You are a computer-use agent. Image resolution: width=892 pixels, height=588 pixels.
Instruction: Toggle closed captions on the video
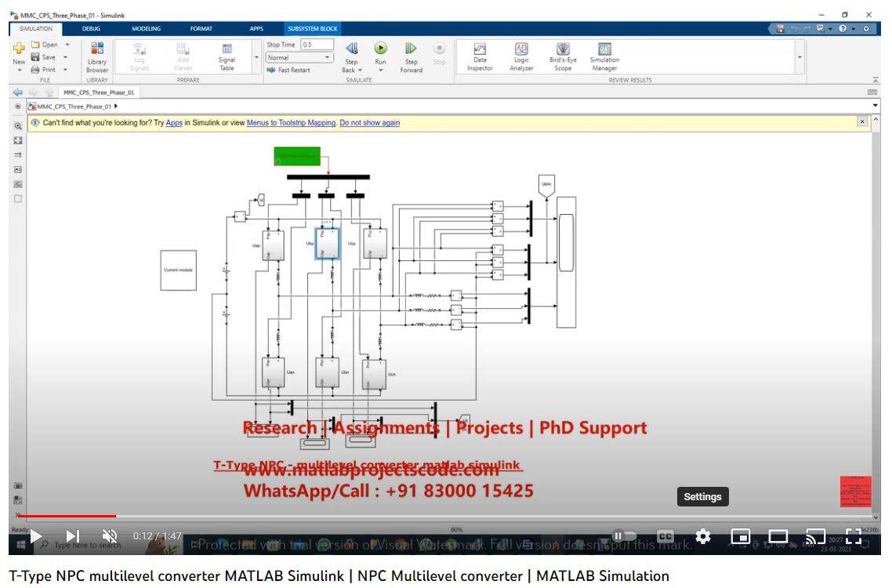pos(665,536)
